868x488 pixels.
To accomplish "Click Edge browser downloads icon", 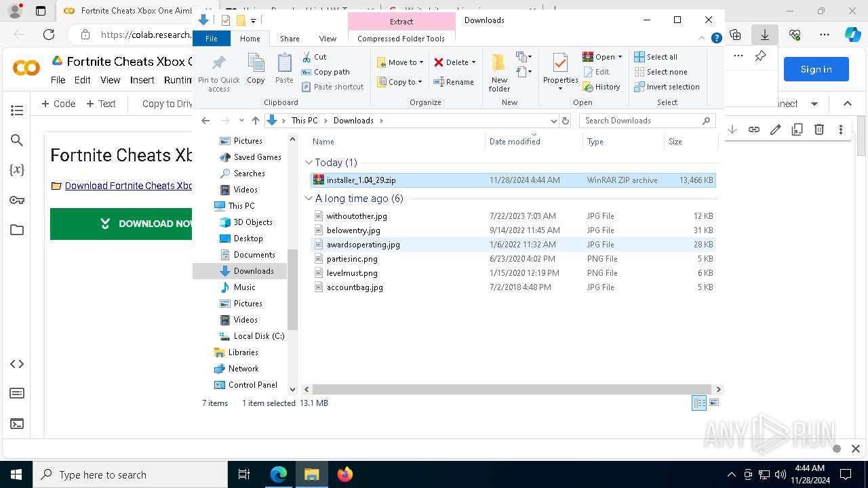I will pos(765,35).
